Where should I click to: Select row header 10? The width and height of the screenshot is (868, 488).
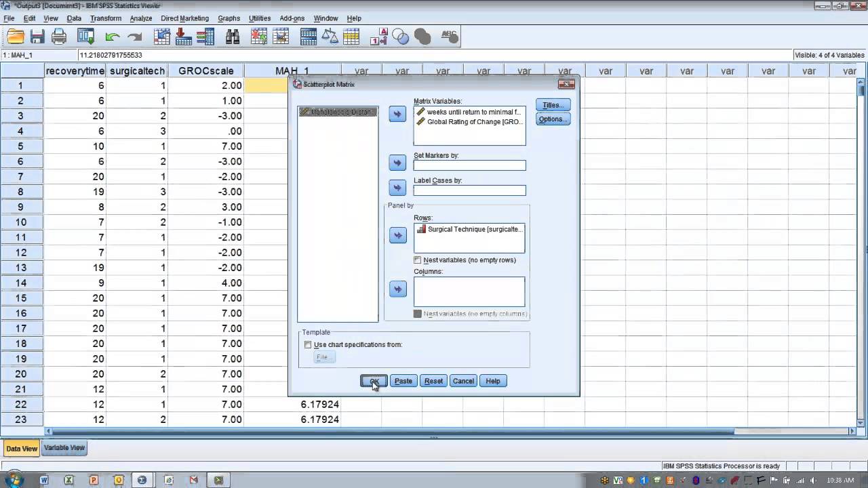pos(22,222)
